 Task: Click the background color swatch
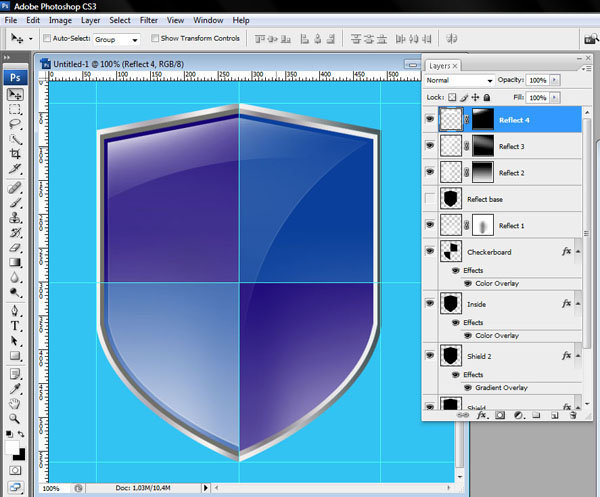[x=20, y=455]
